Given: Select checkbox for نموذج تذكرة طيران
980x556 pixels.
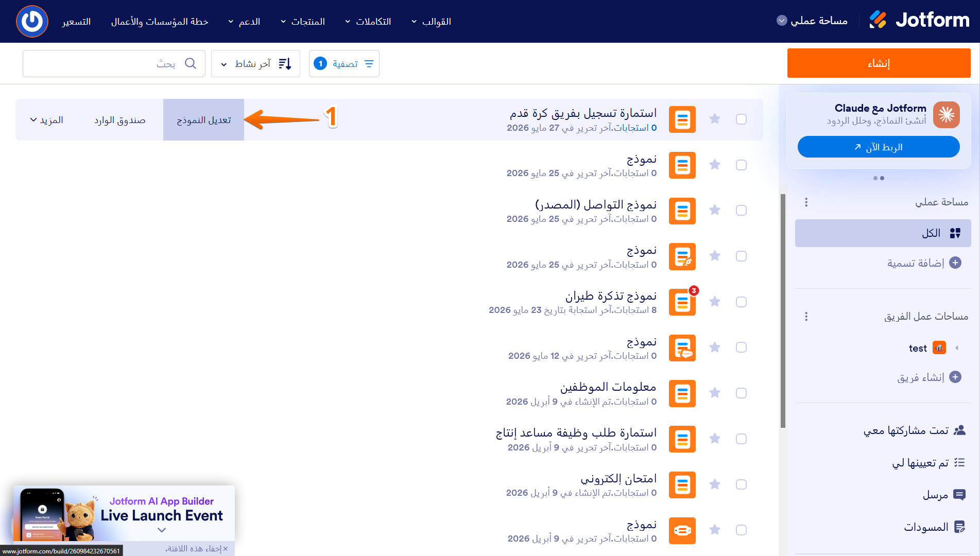Looking at the screenshot, I should click(741, 302).
